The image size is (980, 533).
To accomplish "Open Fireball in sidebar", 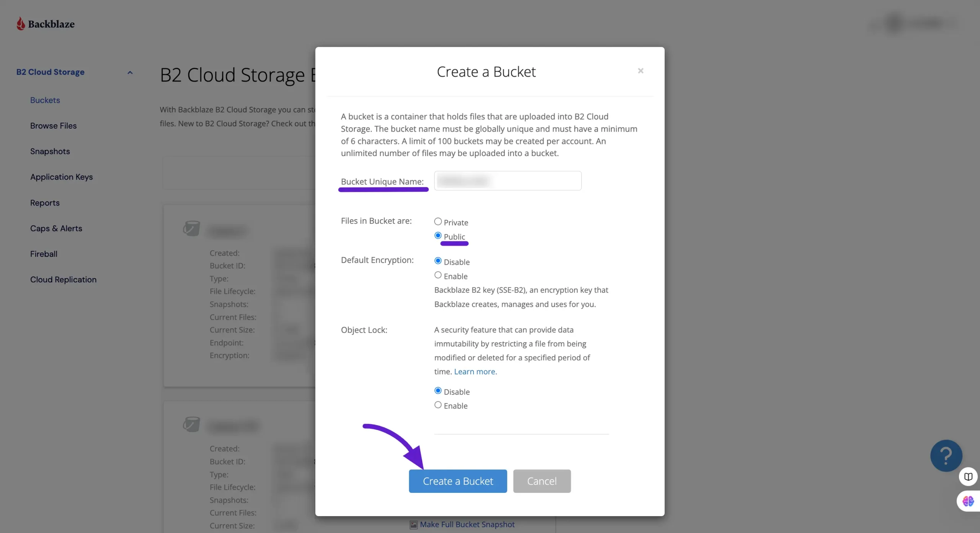I will click(44, 254).
